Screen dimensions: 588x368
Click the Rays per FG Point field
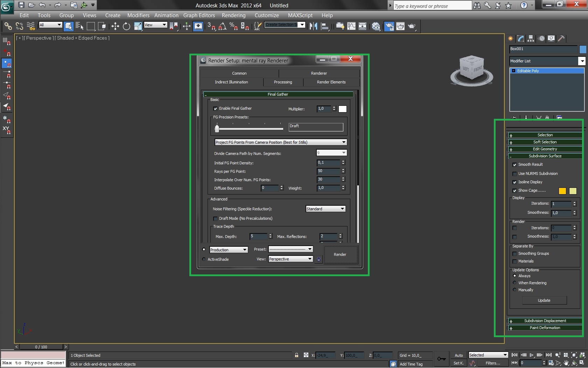tap(328, 171)
